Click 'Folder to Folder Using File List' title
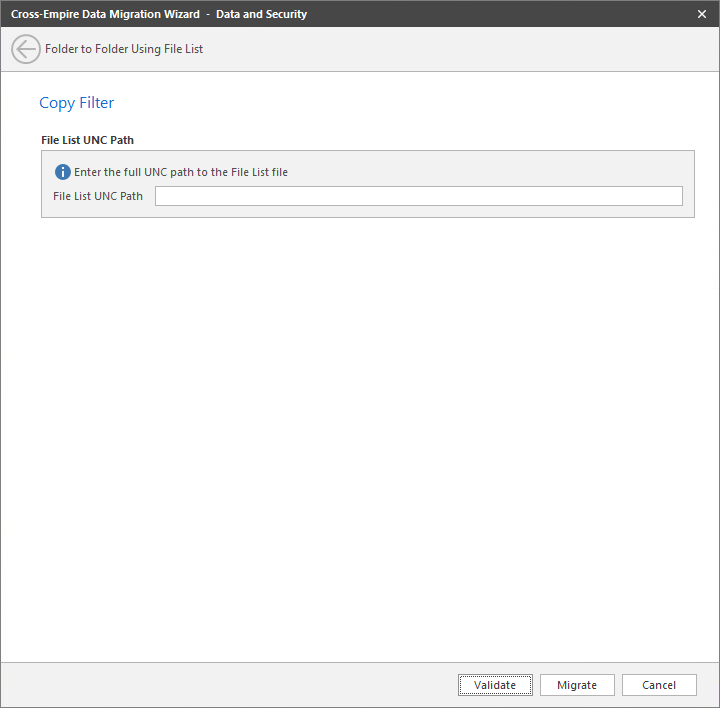The image size is (720, 708). (124, 49)
